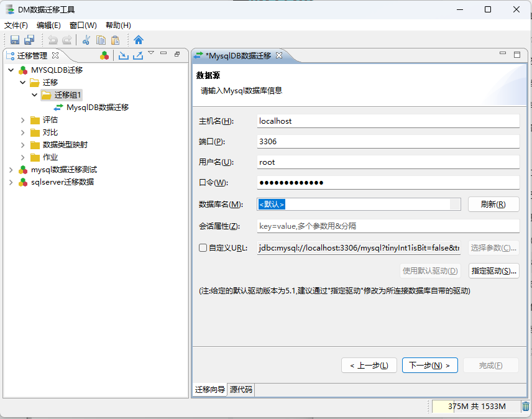Click the heap memory status 375M 共 1533M
This screenshot has height=419, width=532.
pos(476,407)
